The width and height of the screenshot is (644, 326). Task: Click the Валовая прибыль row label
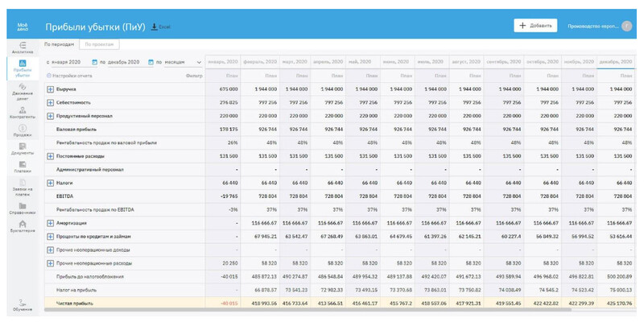tap(76, 130)
